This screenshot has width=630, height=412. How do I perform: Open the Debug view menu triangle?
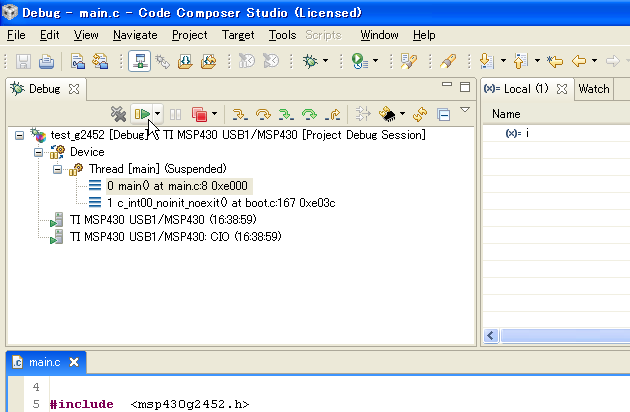[464, 111]
